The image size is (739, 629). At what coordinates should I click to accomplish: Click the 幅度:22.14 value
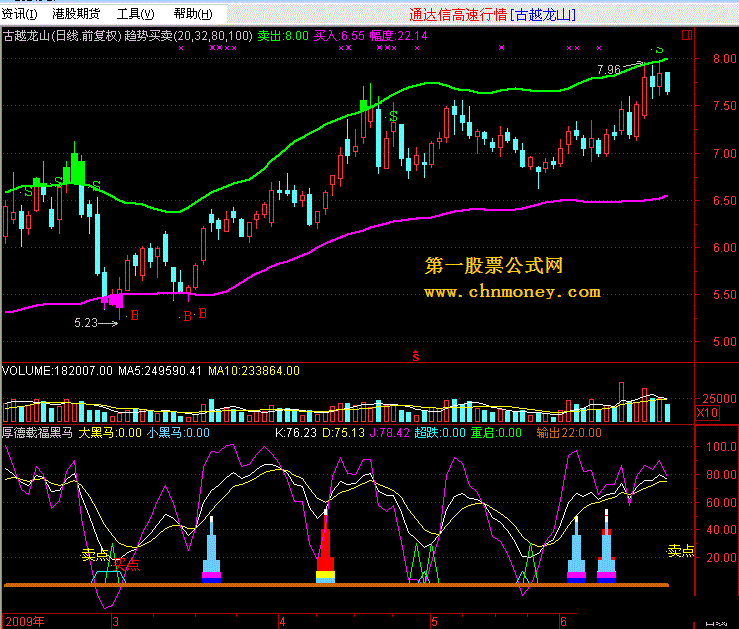398,36
